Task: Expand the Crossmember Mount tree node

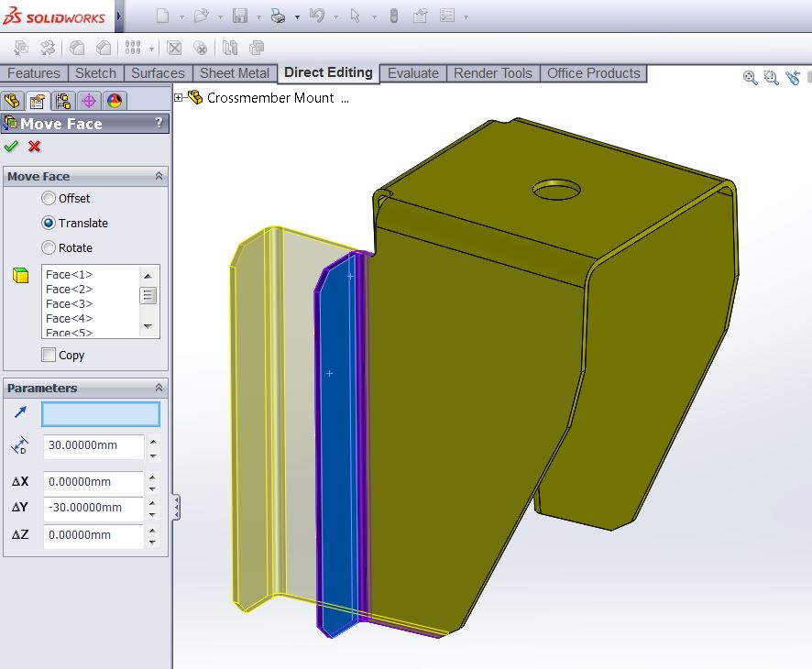Action: [179, 97]
